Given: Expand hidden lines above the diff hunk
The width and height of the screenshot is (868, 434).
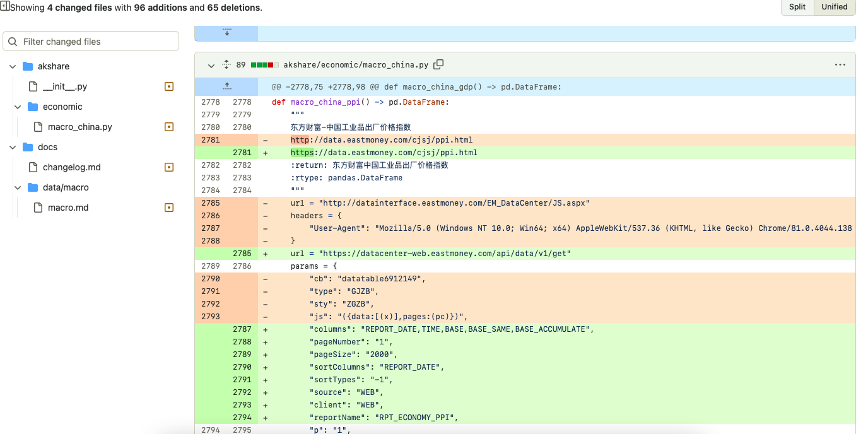Looking at the screenshot, I should pyautogui.click(x=226, y=86).
